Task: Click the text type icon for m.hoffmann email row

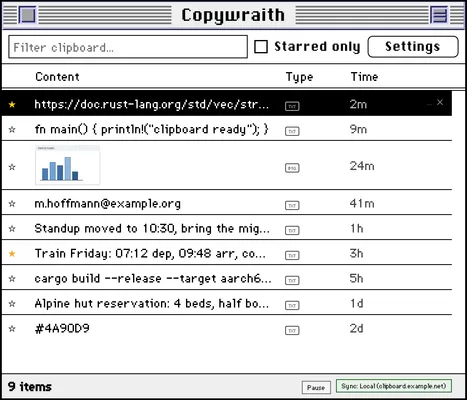Action: click(x=292, y=205)
